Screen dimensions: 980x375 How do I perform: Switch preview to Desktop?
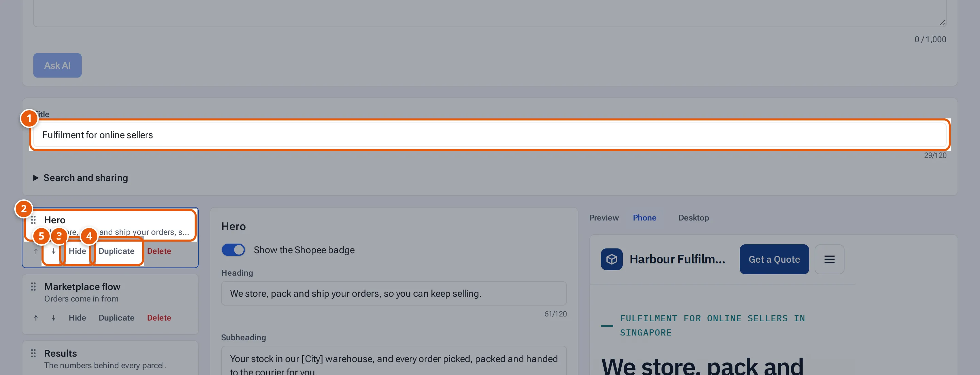pyautogui.click(x=693, y=218)
